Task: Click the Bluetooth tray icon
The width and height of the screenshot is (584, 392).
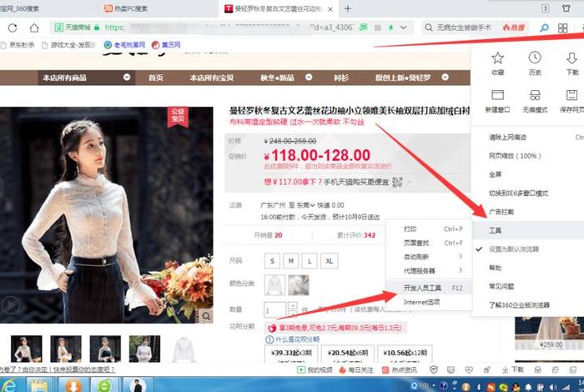Action: pyautogui.click(x=479, y=387)
